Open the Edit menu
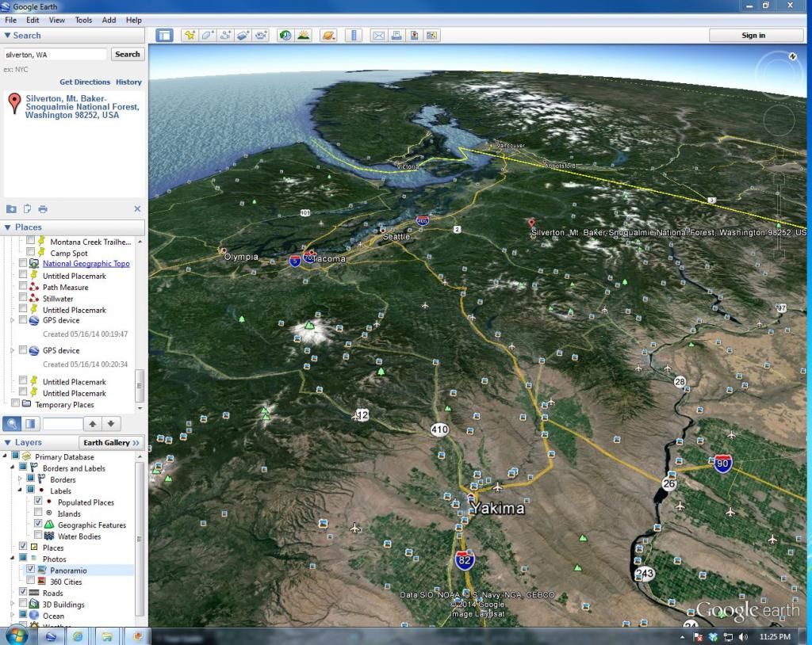Screen dimensions: 812x645 point(33,20)
